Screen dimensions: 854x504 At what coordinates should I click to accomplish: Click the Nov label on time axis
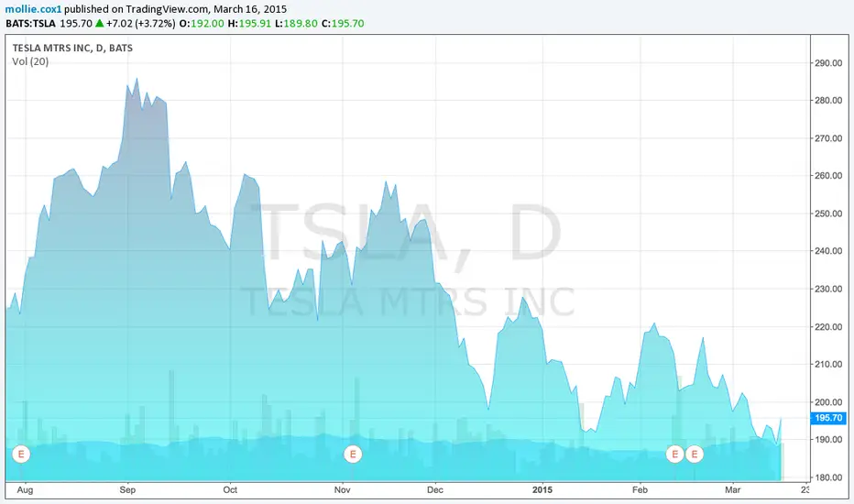tap(343, 490)
